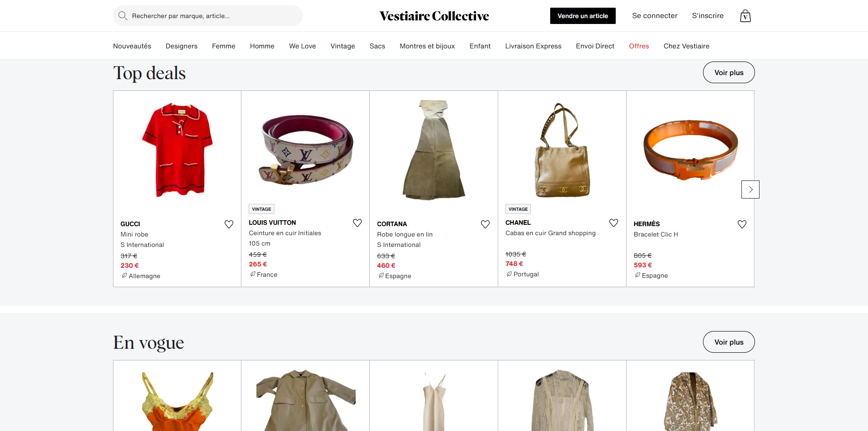Image resolution: width=868 pixels, height=431 pixels.
Task: Favorite the Louis Vuitton belt with heart
Action: tap(357, 223)
